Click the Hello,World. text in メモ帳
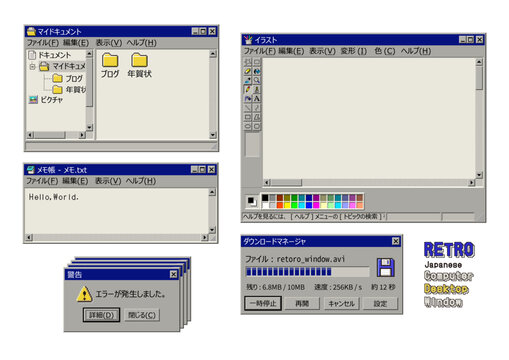 pyautogui.click(x=54, y=197)
